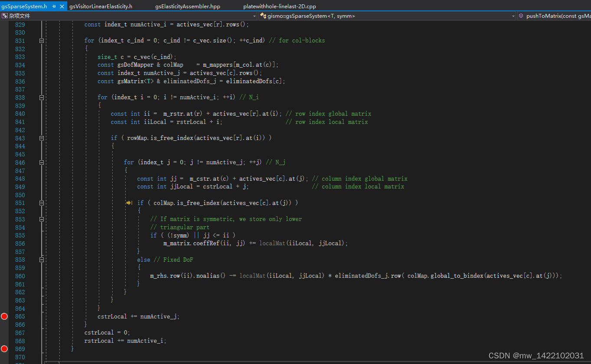591x364 pixels.
Task: Open the 杂项文件 project dropdown
Action: point(255,16)
